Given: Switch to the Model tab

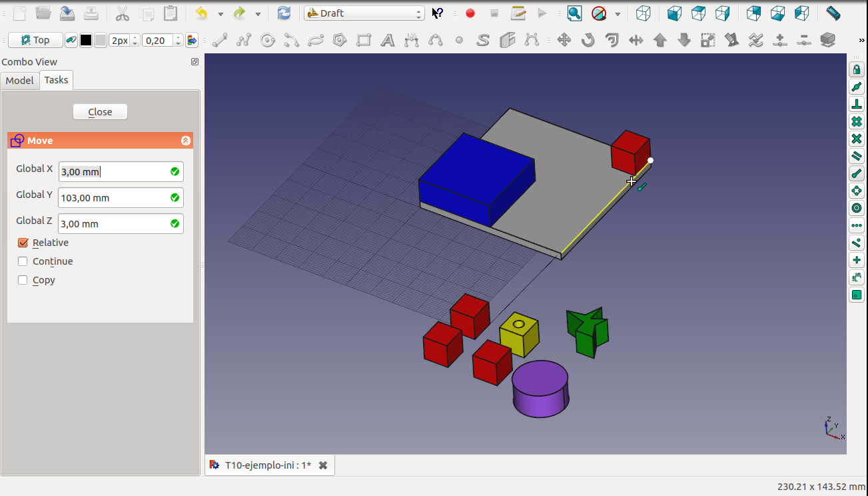Looking at the screenshot, I should click(19, 80).
